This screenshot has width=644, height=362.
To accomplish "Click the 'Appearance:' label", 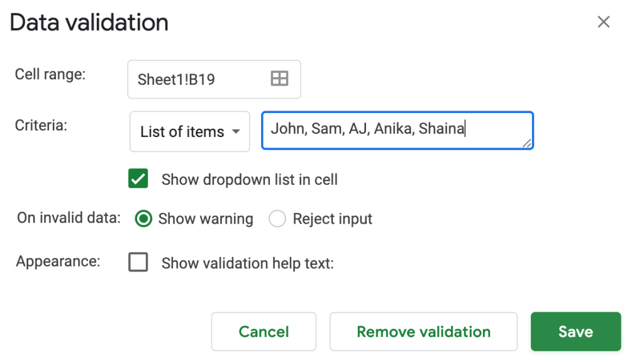I will 58,261.
